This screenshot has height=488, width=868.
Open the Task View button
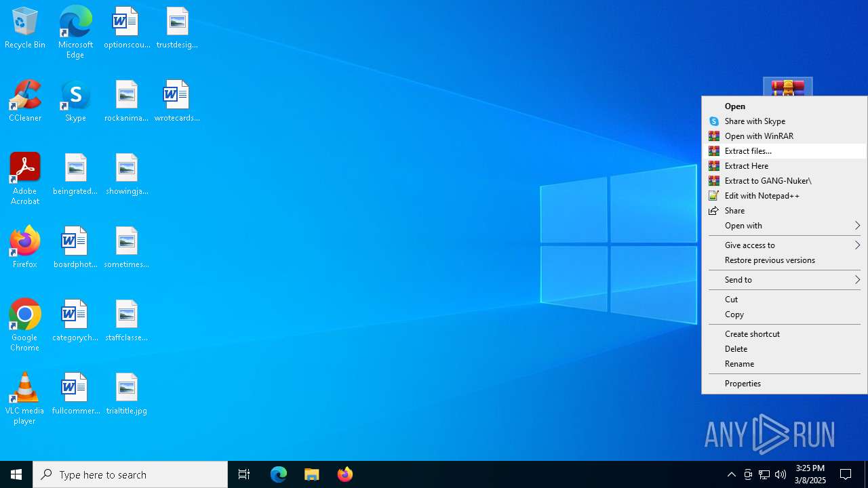[244, 474]
